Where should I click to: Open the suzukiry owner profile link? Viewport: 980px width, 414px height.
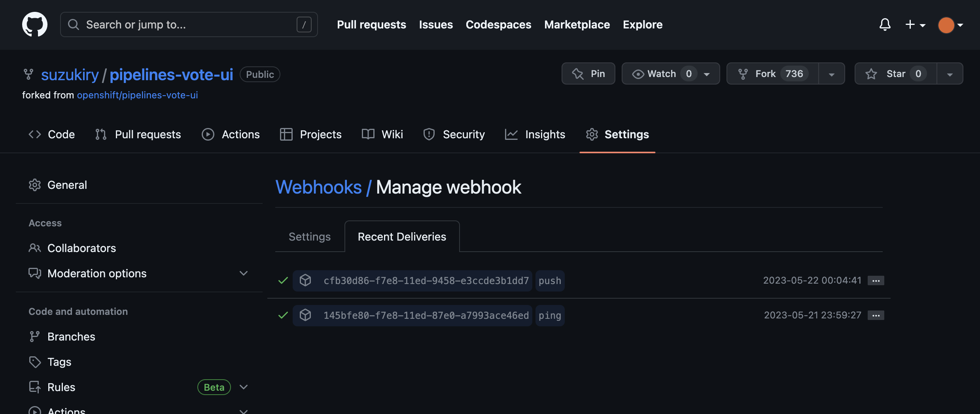70,75
